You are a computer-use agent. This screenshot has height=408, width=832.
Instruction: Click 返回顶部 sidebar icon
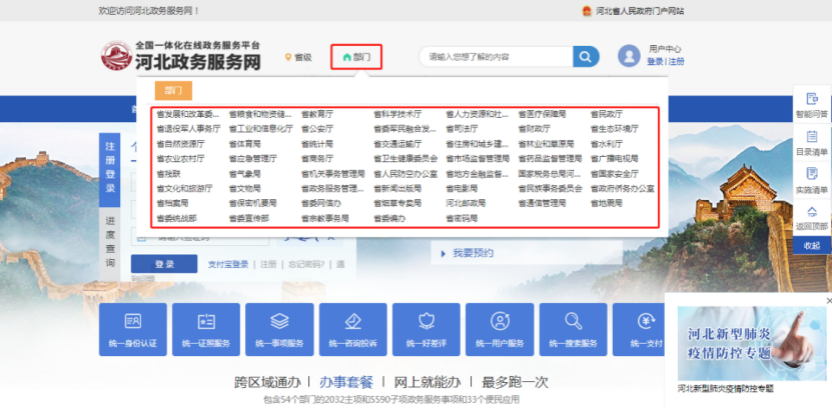click(811, 215)
